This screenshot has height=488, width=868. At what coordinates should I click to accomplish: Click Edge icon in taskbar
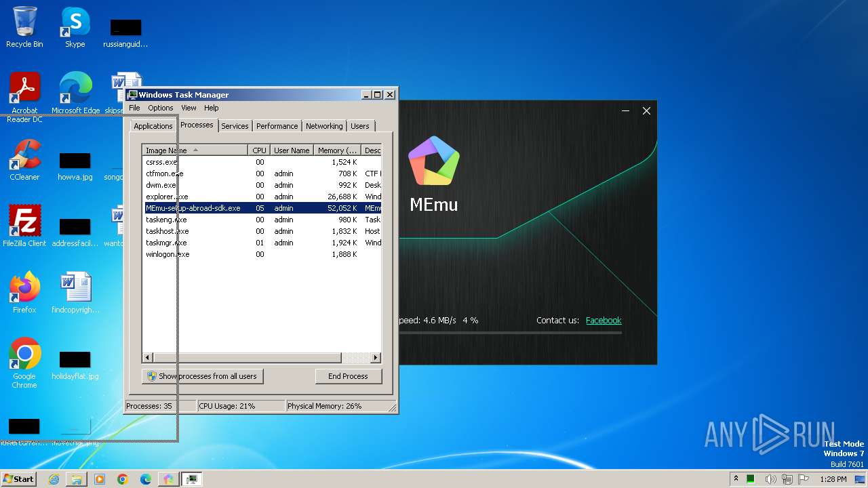[x=146, y=479]
